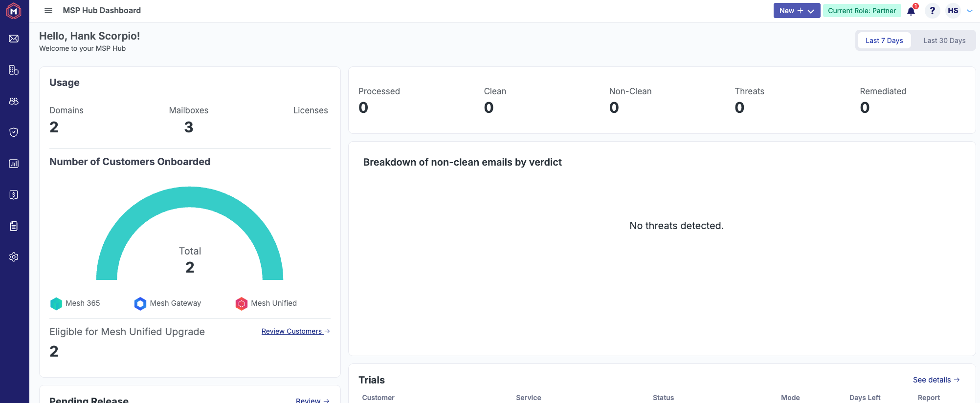This screenshot has width=980, height=403.
Task: Click the help question mark icon
Action: 933,11
